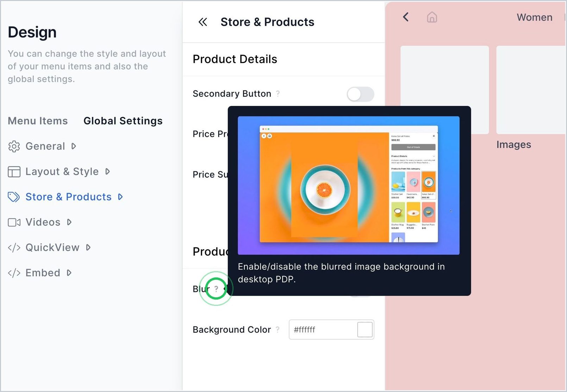Open Videos settings

[x=43, y=222]
